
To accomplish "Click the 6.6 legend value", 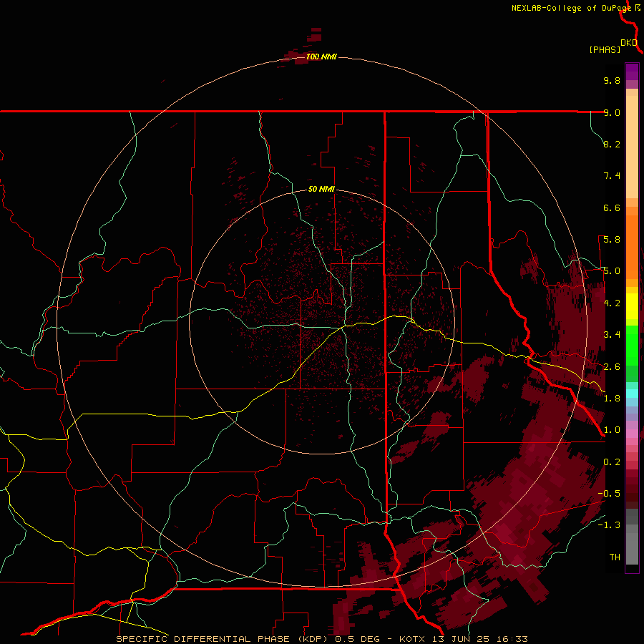I will (612, 208).
